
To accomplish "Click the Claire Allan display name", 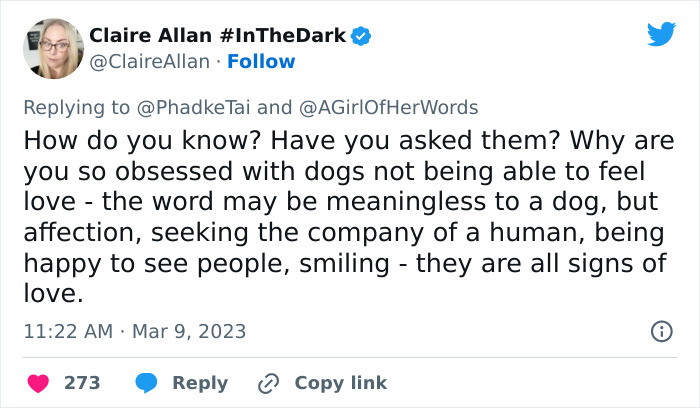I will tap(150, 35).
